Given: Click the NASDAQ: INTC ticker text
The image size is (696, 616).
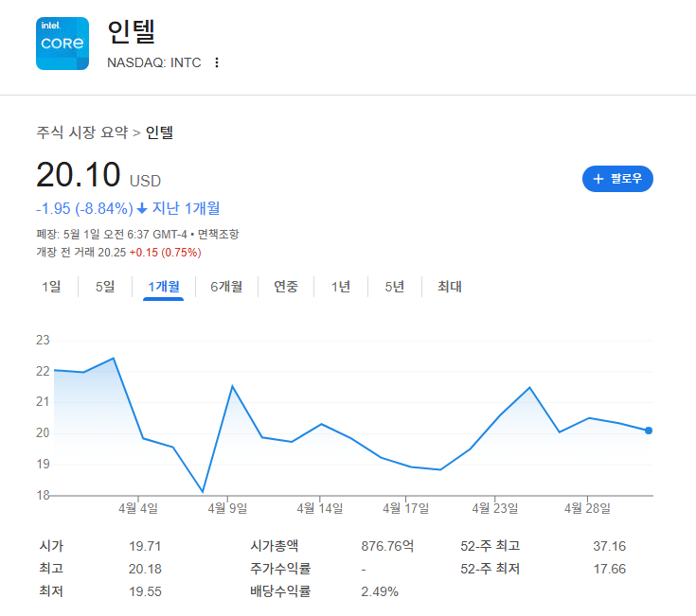Looking at the screenshot, I should 154,62.
